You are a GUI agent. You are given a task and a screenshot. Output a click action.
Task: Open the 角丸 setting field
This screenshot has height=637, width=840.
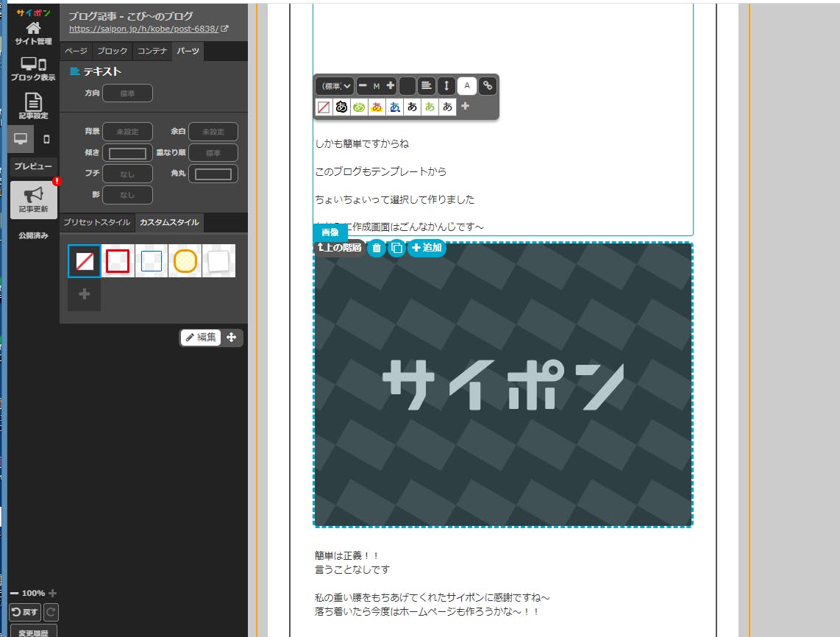tap(213, 174)
